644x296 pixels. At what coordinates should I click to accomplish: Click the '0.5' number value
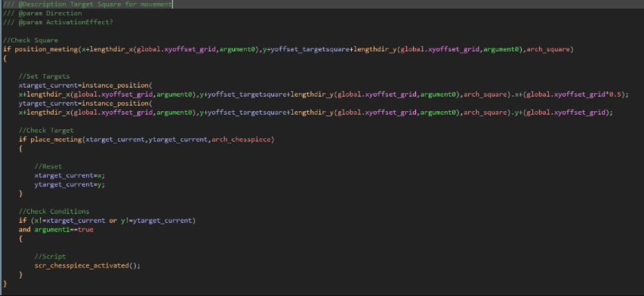pyautogui.click(x=616, y=94)
